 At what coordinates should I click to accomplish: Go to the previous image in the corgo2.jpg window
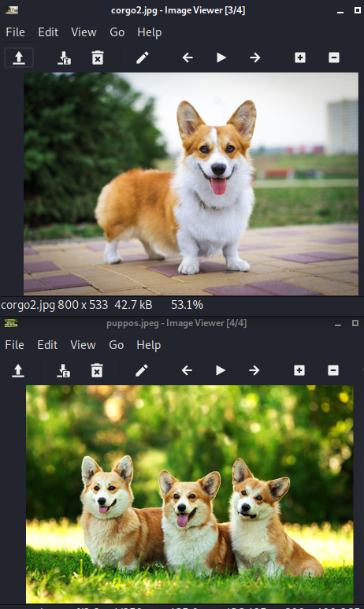[188, 58]
